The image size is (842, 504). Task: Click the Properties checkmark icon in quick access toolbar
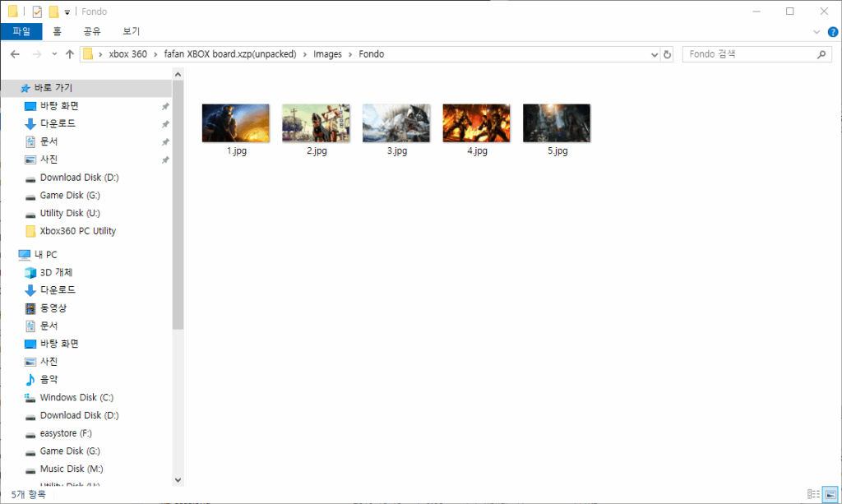pos(37,12)
